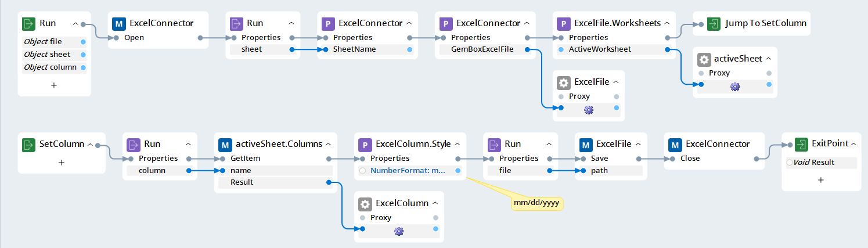This screenshot has height=248, width=868.
Task: Click the plus button on SetColumn node
Action: tap(62, 162)
